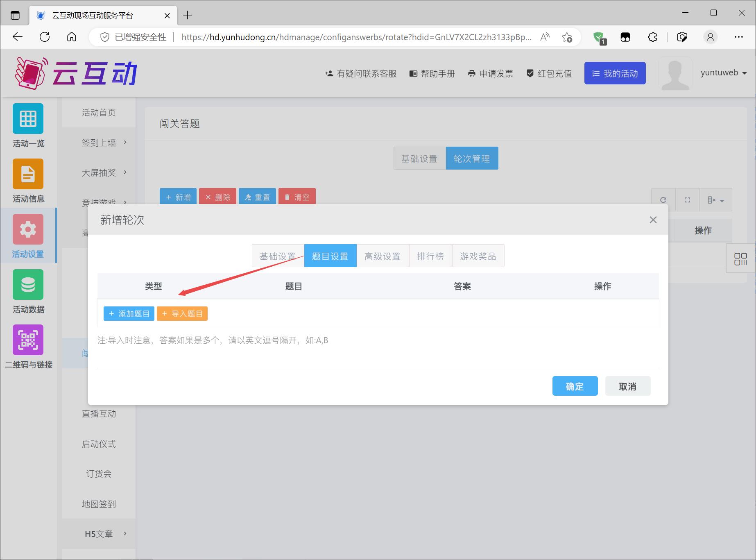The width and height of the screenshot is (756, 560).
Task: Open browser extensions puzzle icon
Action: (x=652, y=37)
